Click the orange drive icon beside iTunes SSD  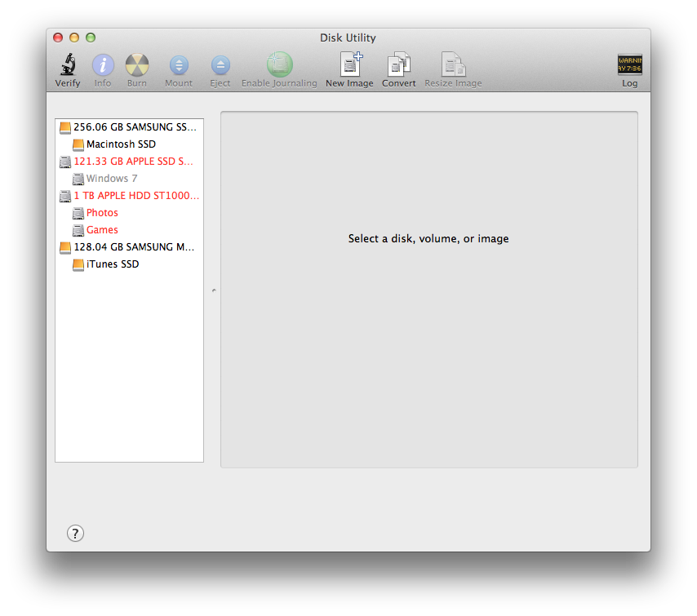point(78,265)
